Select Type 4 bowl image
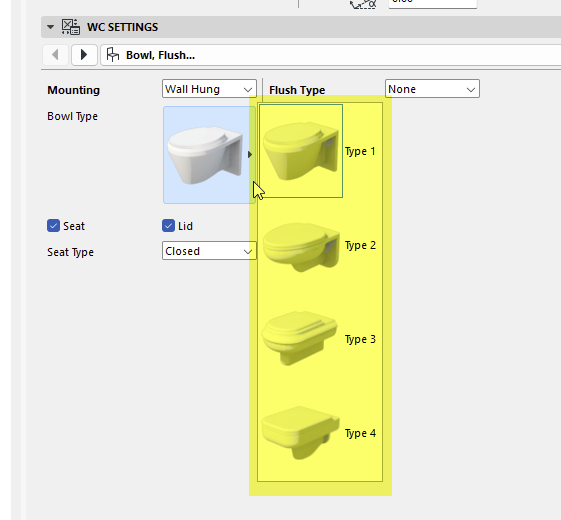The height and width of the screenshot is (520, 561). click(x=301, y=432)
